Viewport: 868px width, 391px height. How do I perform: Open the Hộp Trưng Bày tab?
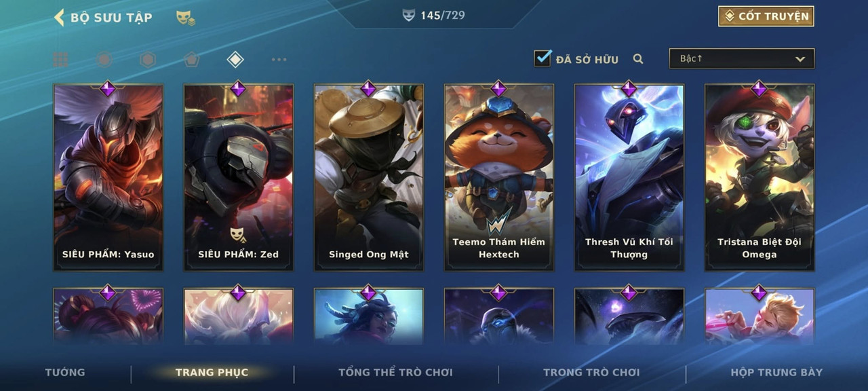point(776,372)
